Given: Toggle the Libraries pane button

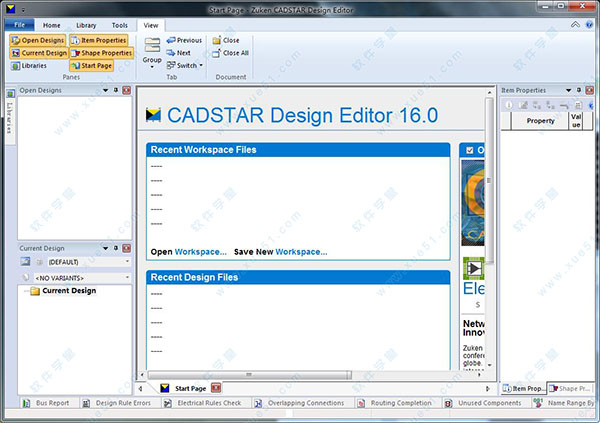Looking at the screenshot, I should [x=29, y=65].
